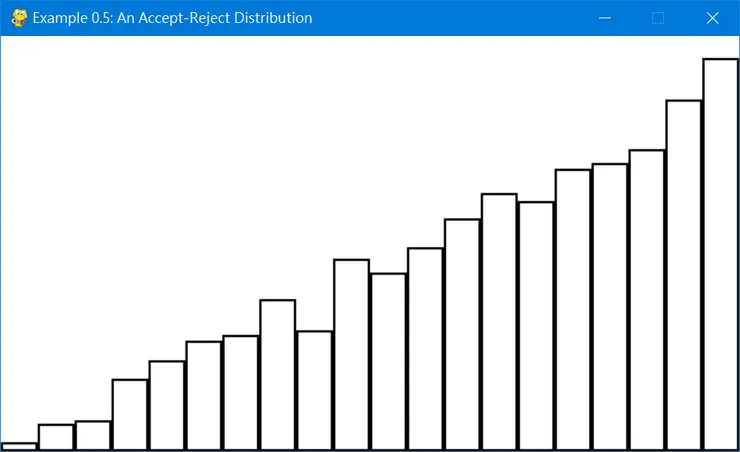Image resolution: width=740 pixels, height=452 pixels.
Task: Click the second-tallest bar next to the last
Action: [x=684, y=275]
